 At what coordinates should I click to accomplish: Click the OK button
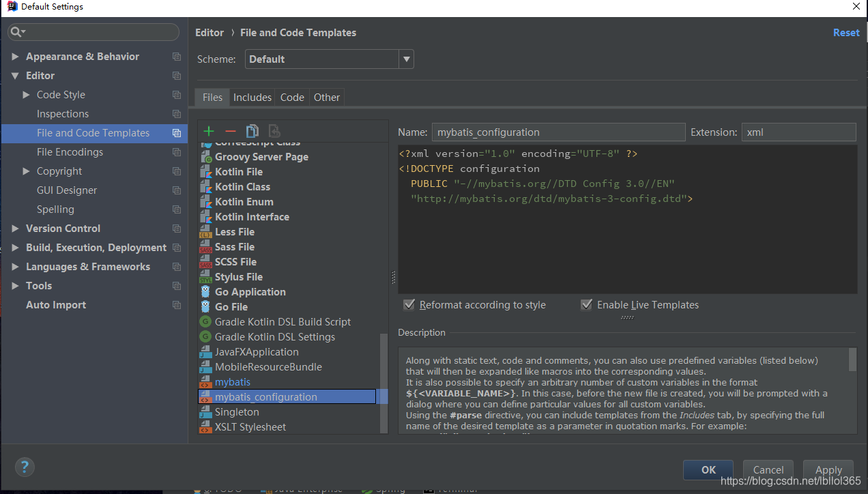click(x=708, y=469)
